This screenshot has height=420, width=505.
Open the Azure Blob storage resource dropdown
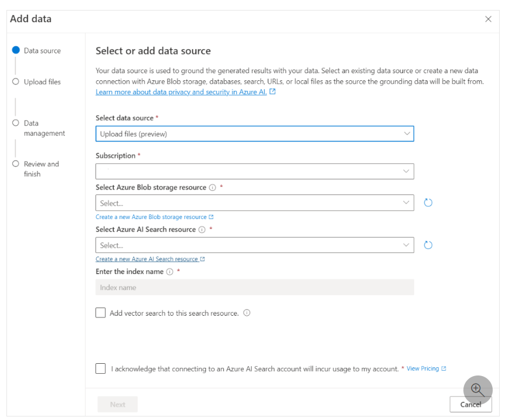click(254, 203)
